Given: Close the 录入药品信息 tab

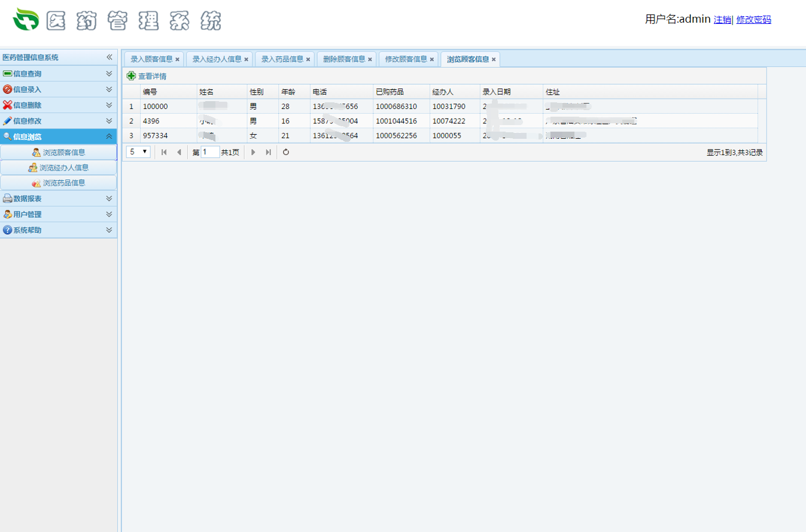Looking at the screenshot, I should [308, 59].
